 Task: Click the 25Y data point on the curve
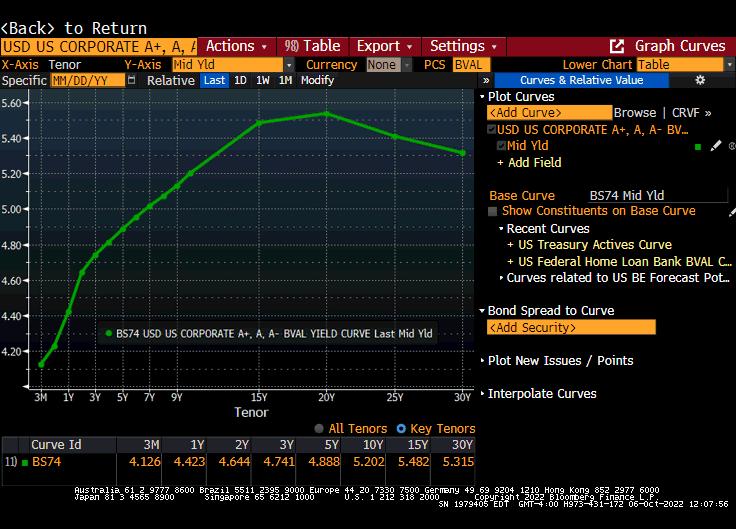(x=395, y=137)
